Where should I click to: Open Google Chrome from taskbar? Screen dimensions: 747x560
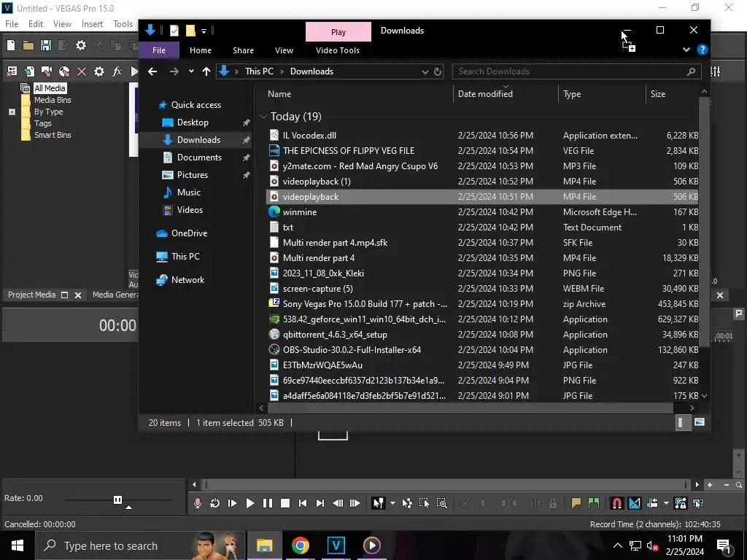point(300,545)
